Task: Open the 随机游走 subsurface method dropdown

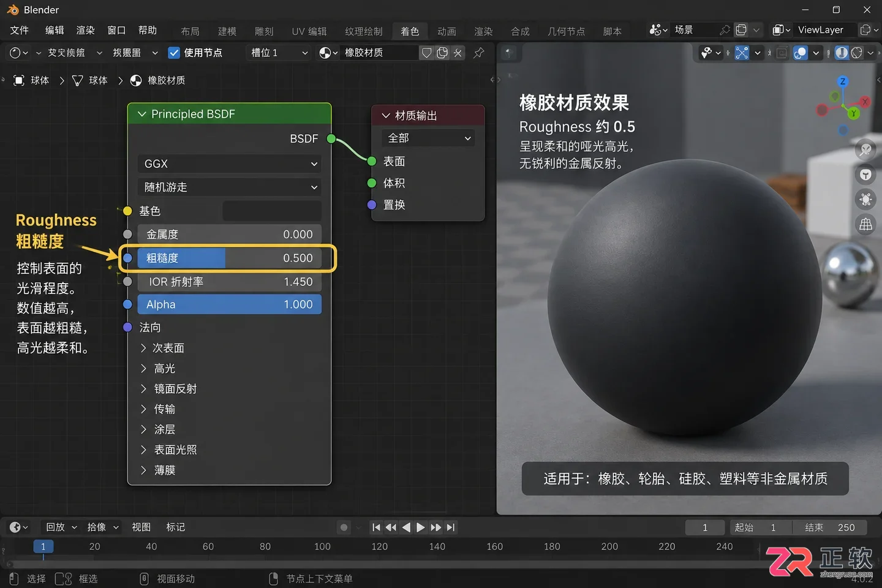Action: (x=229, y=187)
